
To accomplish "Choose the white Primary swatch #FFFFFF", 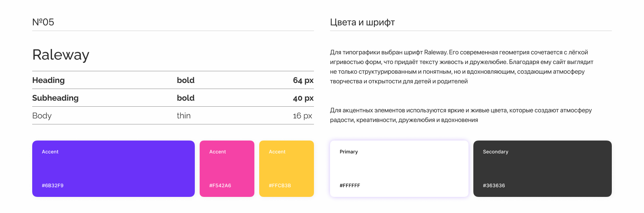I will (399, 168).
